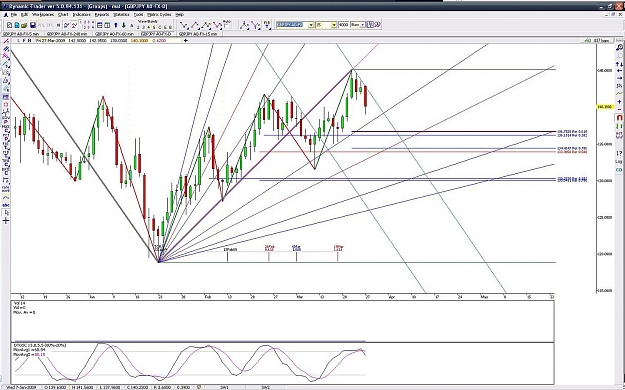Expand the period value dropdown arrow
Screen dimensions: 625x390
point(334,25)
